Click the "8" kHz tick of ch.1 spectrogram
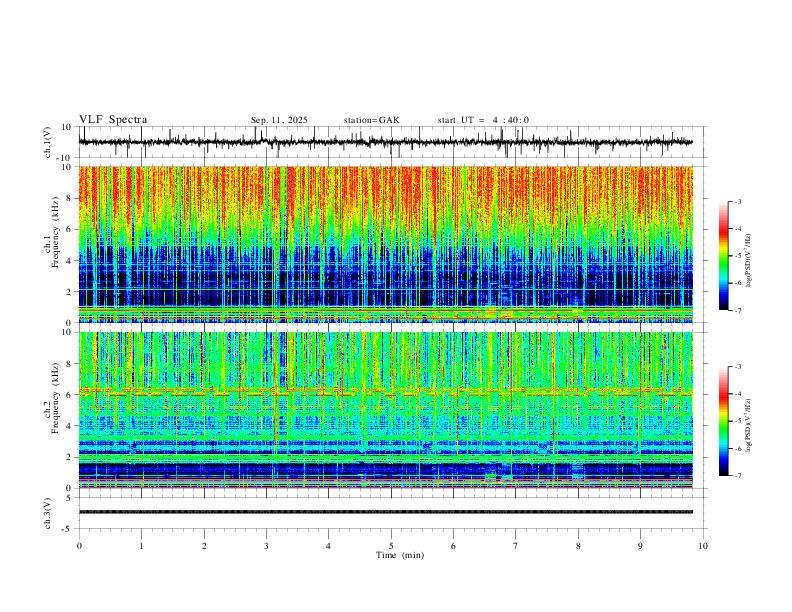The width and height of the screenshot is (792, 612). coord(68,198)
